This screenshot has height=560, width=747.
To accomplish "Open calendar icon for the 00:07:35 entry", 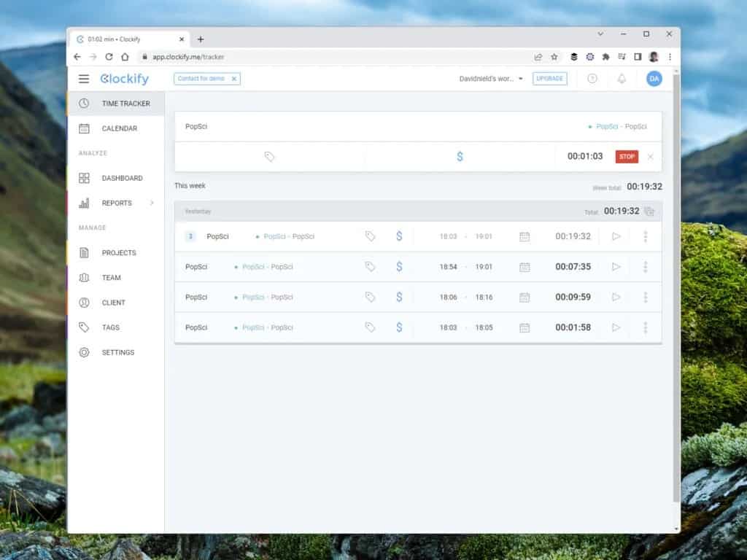I will [524, 267].
